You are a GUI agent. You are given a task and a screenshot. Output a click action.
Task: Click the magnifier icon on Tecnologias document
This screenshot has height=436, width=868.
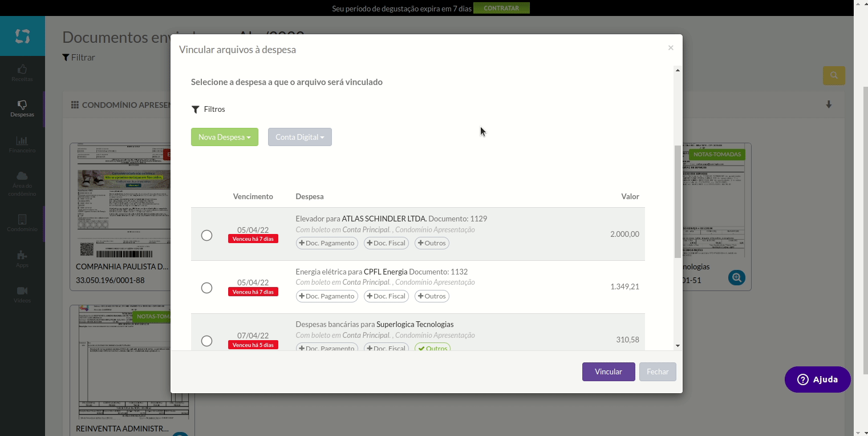pos(737,277)
